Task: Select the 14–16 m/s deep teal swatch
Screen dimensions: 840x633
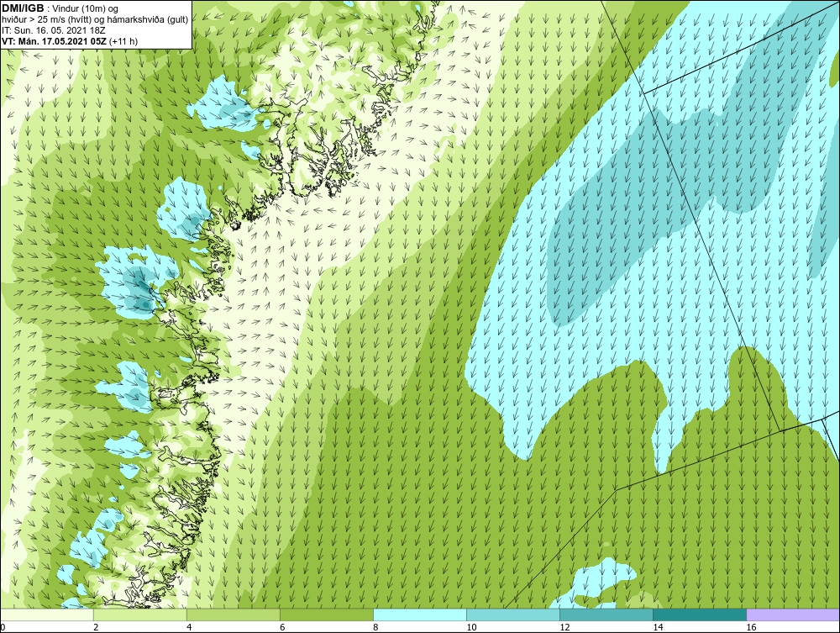Action: click(x=699, y=615)
